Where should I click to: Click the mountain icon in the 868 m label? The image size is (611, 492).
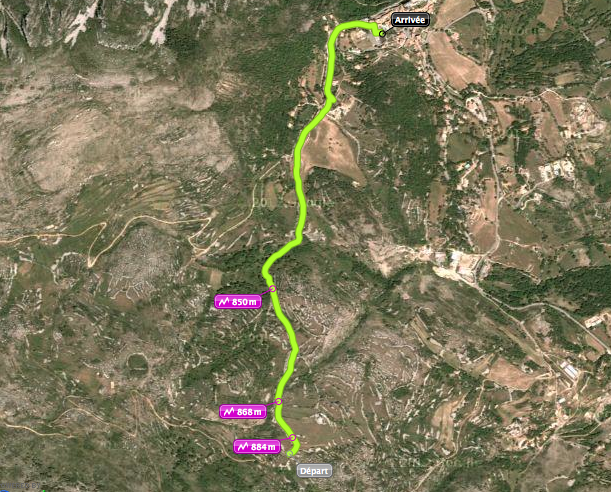click(229, 412)
